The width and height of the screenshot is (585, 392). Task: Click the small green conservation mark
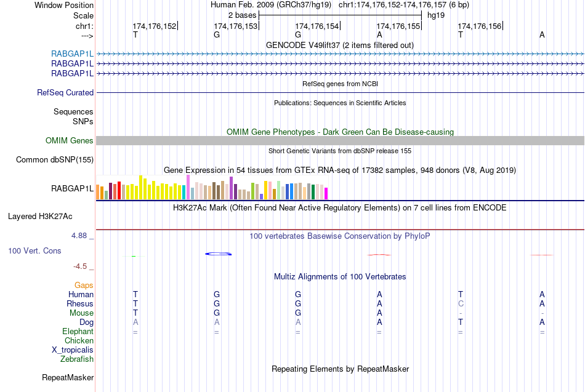pyautogui.click(x=134, y=256)
